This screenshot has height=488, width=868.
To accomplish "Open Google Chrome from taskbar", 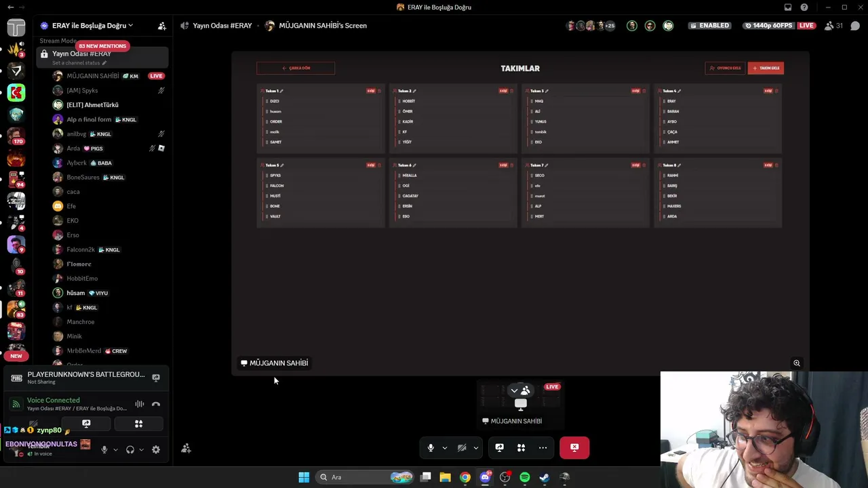I will coord(465,477).
